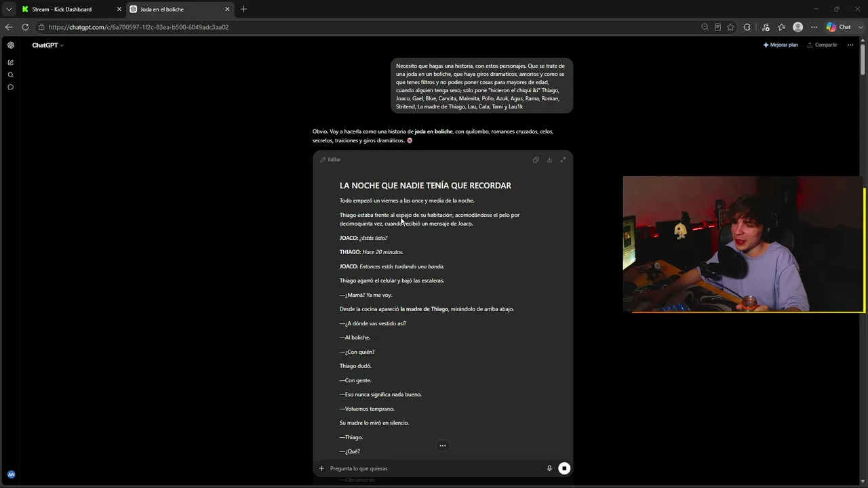Open the media playback control icon
This screenshot has width=868, height=488.
(x=766, y=27)
